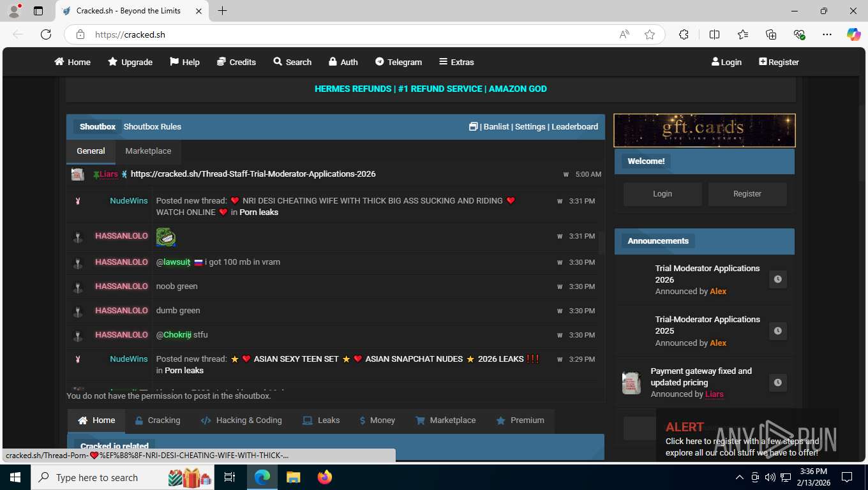Open the Credits nav item

(236, 62)
